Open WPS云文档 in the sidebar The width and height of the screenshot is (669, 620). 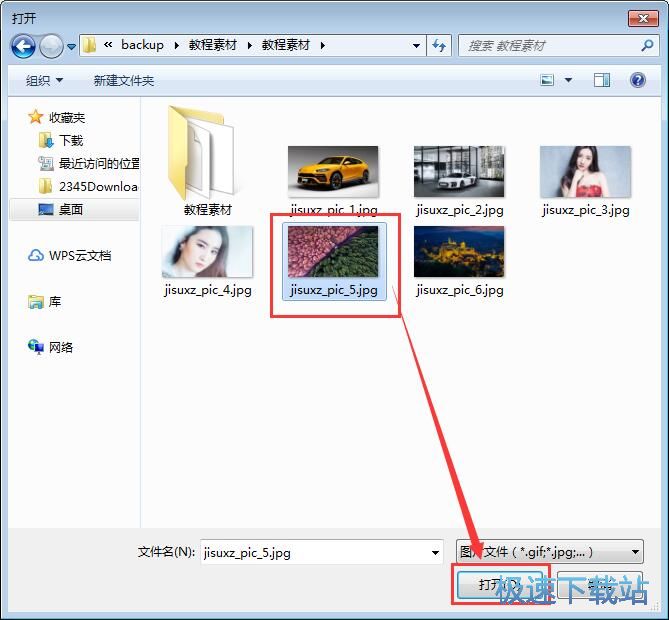coord(80,256)
